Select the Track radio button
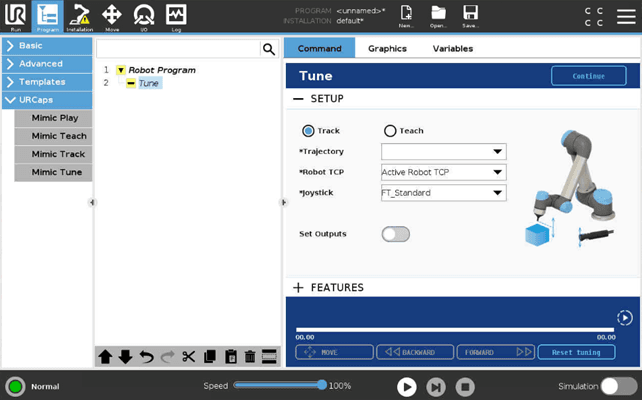Screen dimensions: 642x400 coord(308,131)
